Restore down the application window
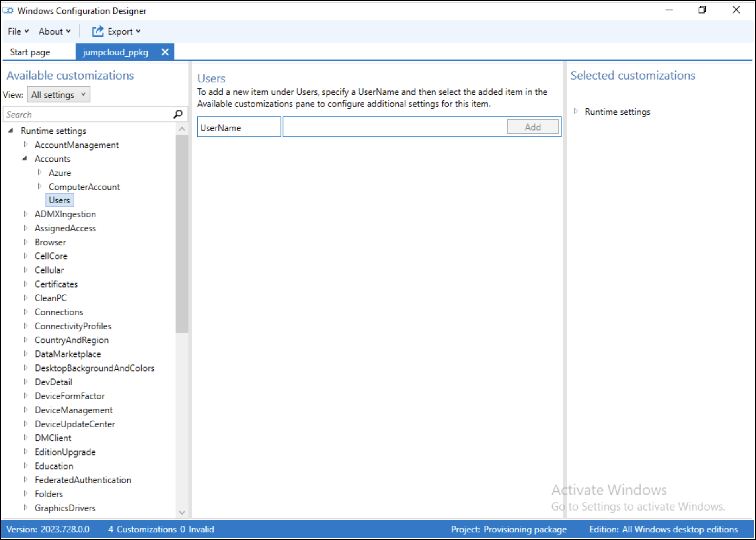 (702, 10)
